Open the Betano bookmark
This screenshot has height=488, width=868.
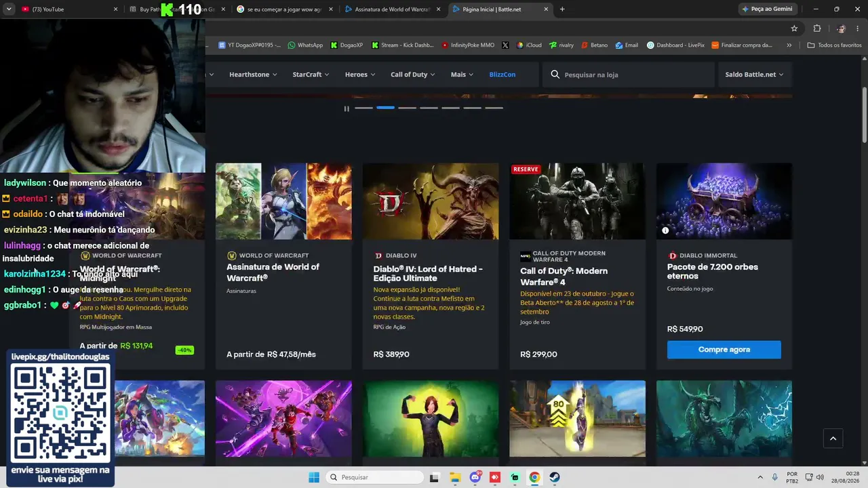595,45
